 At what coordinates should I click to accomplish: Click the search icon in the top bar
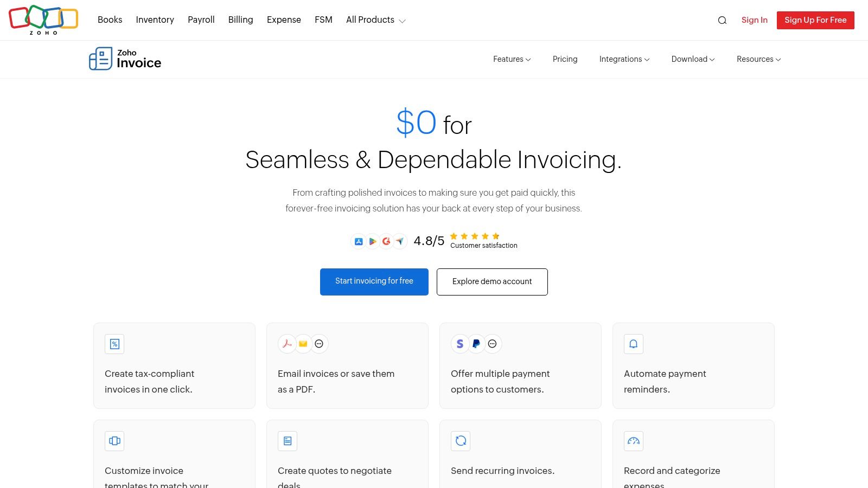(722, 20)
